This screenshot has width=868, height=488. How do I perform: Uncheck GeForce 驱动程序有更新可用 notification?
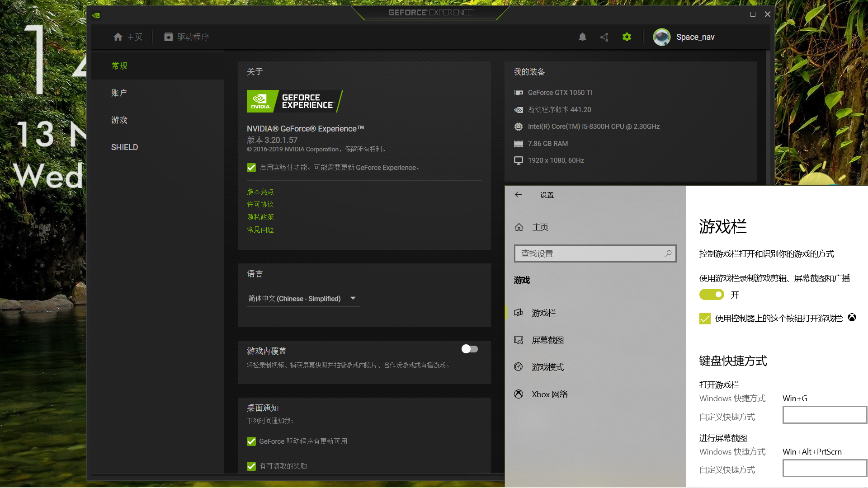tap(251, 441)
